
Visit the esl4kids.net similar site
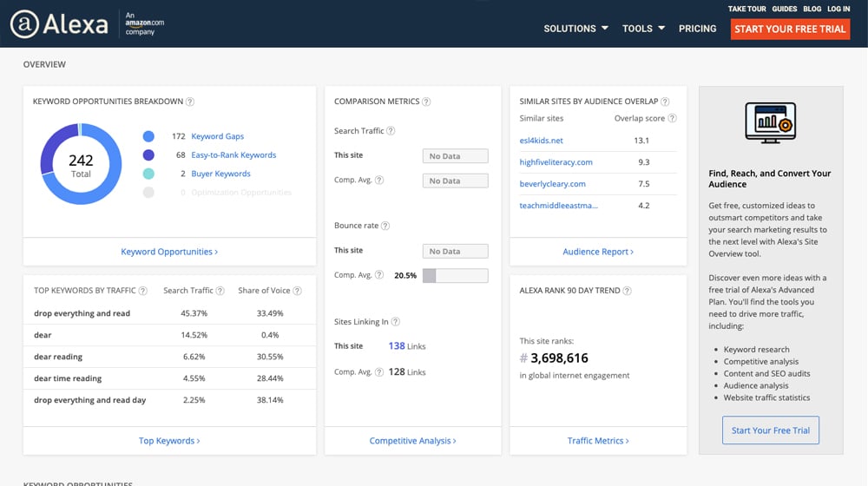click(541, 141)
